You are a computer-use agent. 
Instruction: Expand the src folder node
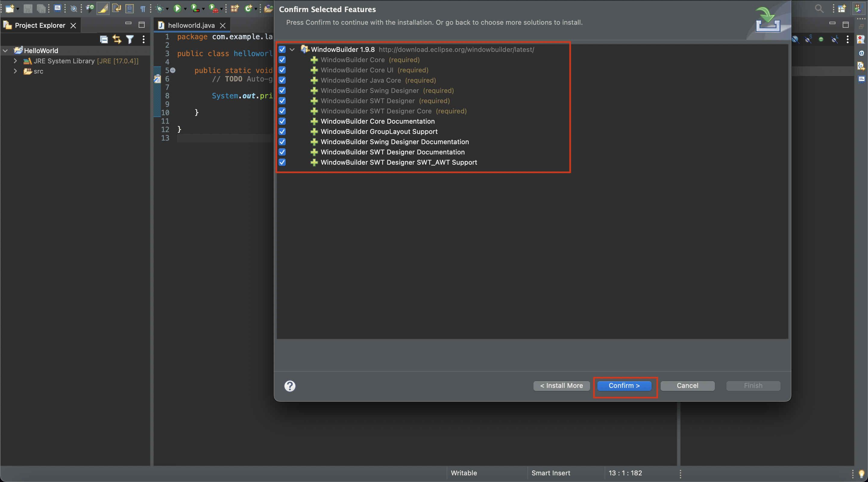(x=15, y=71)
